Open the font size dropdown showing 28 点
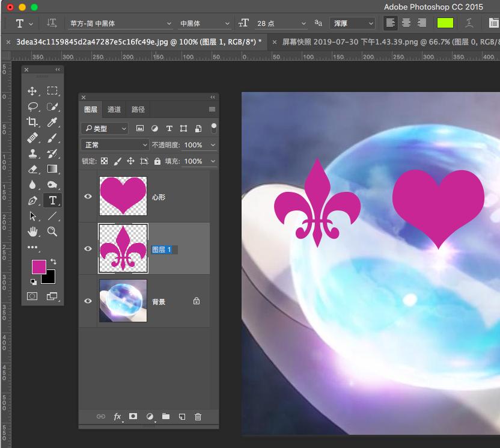Screen dimensions: 500x448 click(x=281, y=23)
